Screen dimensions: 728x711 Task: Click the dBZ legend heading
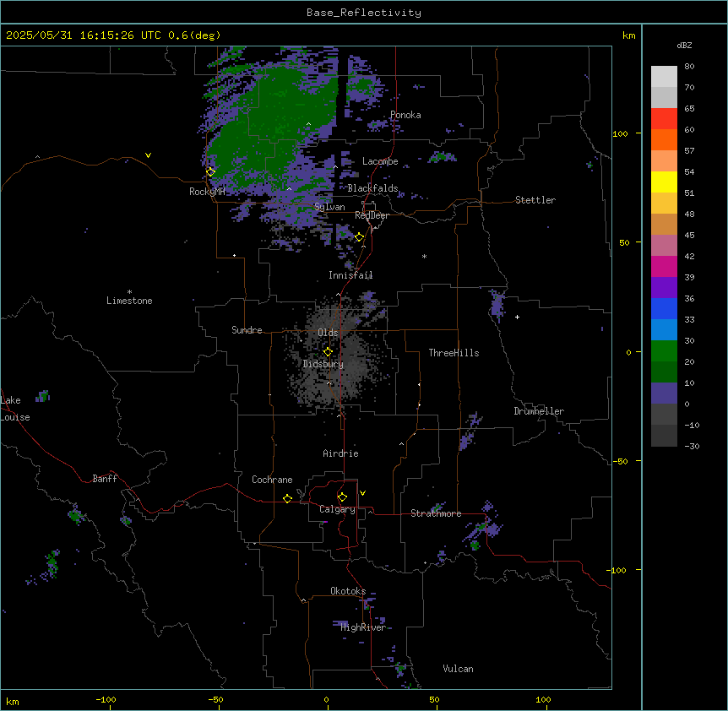coord(684,46)
